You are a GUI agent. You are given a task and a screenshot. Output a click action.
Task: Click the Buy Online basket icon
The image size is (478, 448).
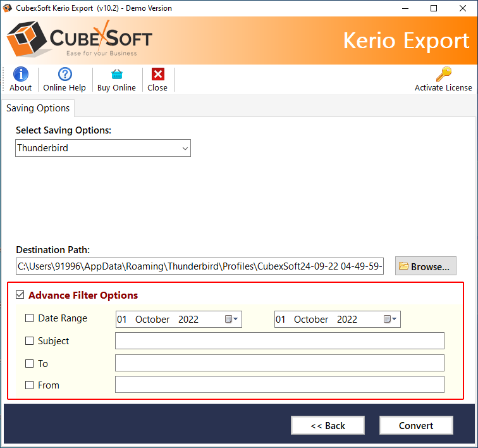[x=117, y=74]
